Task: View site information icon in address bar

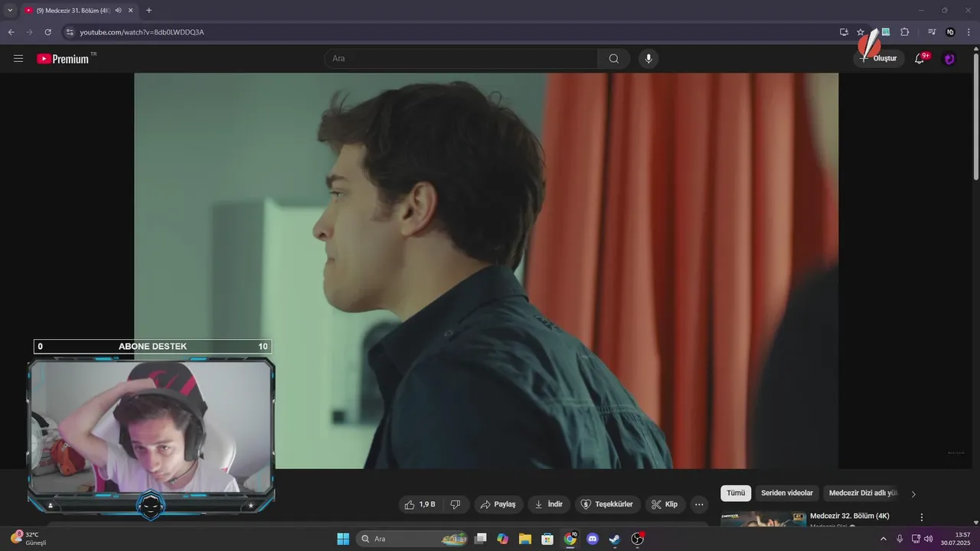Action: (x=70, y=32)
